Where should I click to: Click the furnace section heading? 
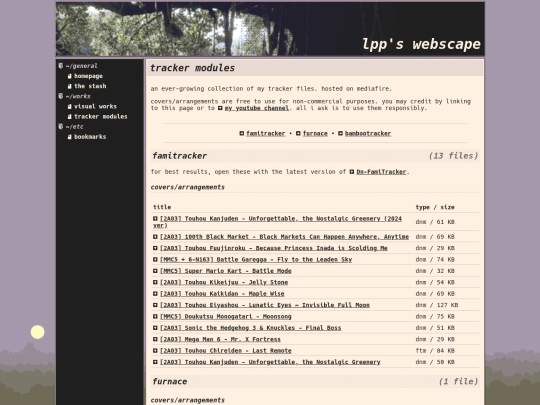coord(170,382)
